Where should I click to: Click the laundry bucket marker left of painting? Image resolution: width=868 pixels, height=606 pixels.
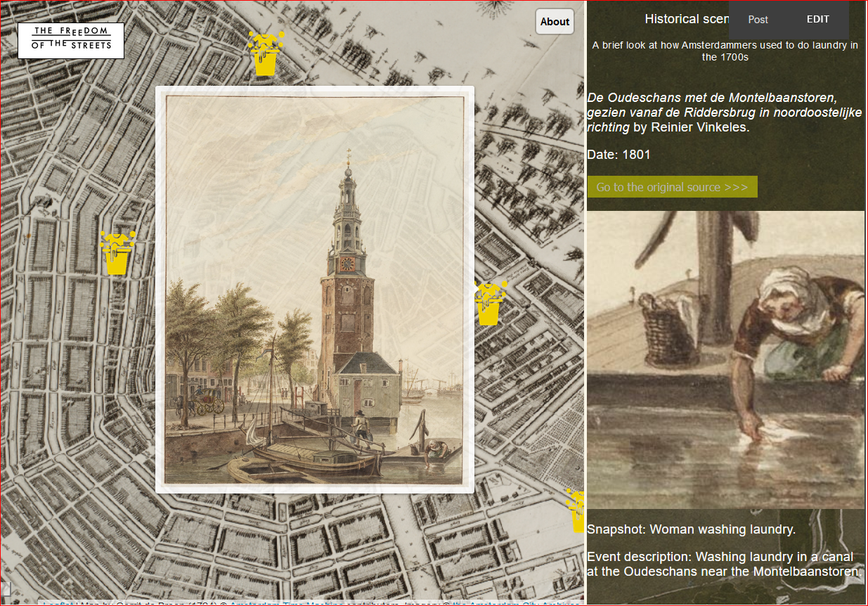(x=117, y=252)
